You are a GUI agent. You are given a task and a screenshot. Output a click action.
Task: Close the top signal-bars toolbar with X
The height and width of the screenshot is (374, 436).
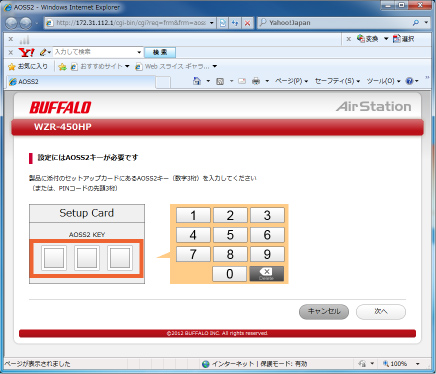coord(11,39)
